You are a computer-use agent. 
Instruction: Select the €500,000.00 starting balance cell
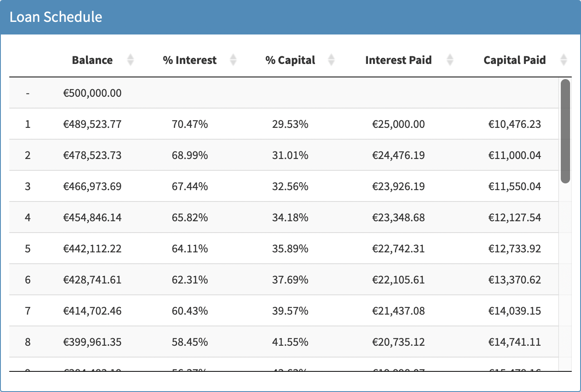click(92, 93)
